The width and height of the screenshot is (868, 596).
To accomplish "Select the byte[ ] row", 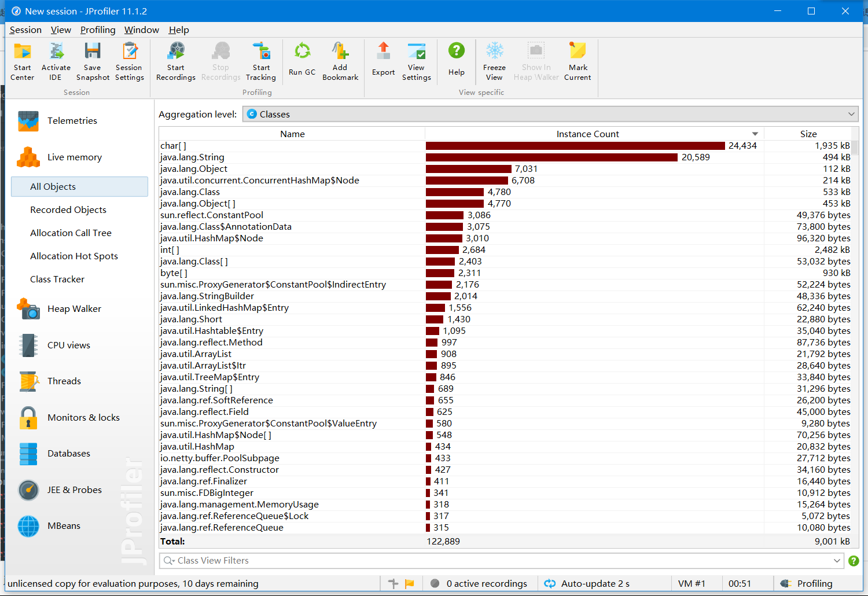I will coord(505,273).
